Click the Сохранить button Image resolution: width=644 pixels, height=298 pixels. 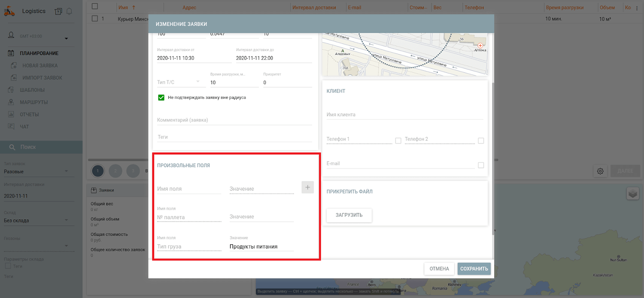point(474,269)
